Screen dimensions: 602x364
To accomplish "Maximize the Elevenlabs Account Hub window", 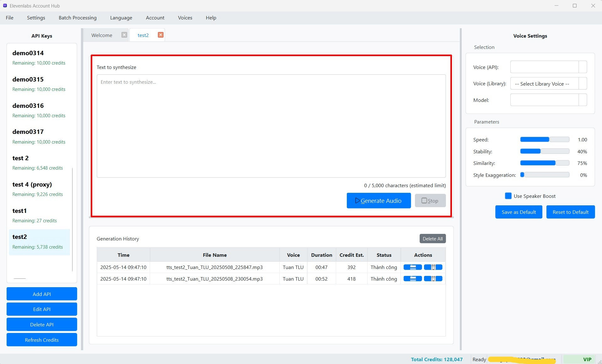I will tap(575, 6).
